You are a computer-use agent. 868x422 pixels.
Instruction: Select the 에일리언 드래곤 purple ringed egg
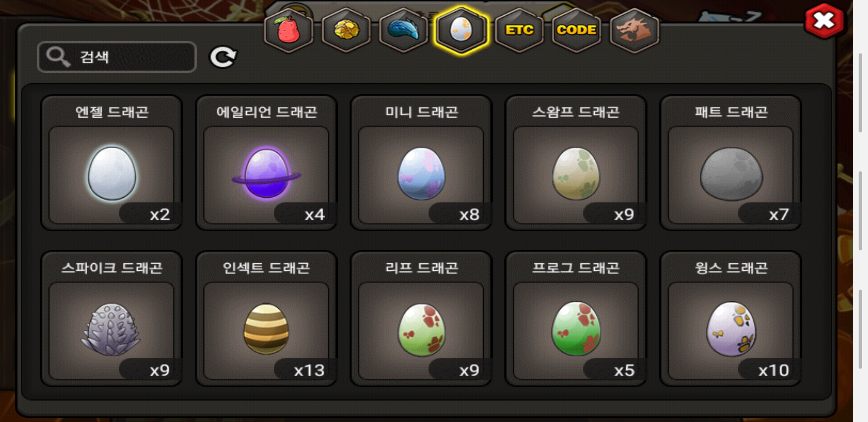point(266,163)
